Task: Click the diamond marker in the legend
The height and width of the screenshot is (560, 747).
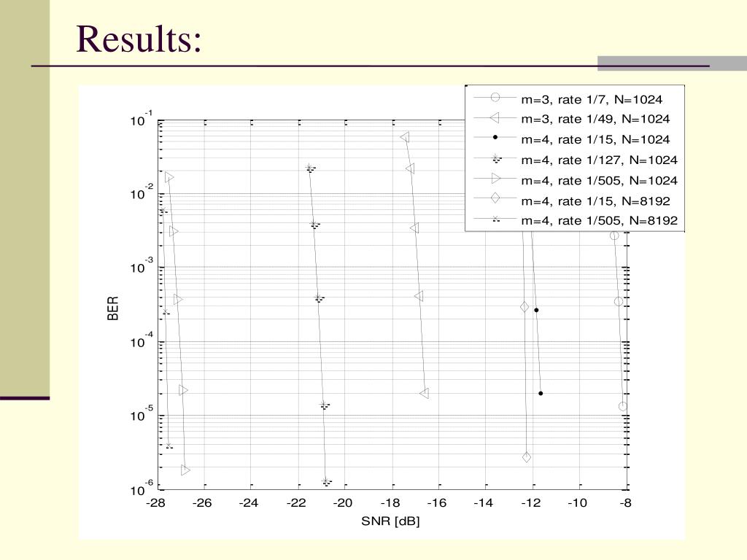Action: pos(495,198)
